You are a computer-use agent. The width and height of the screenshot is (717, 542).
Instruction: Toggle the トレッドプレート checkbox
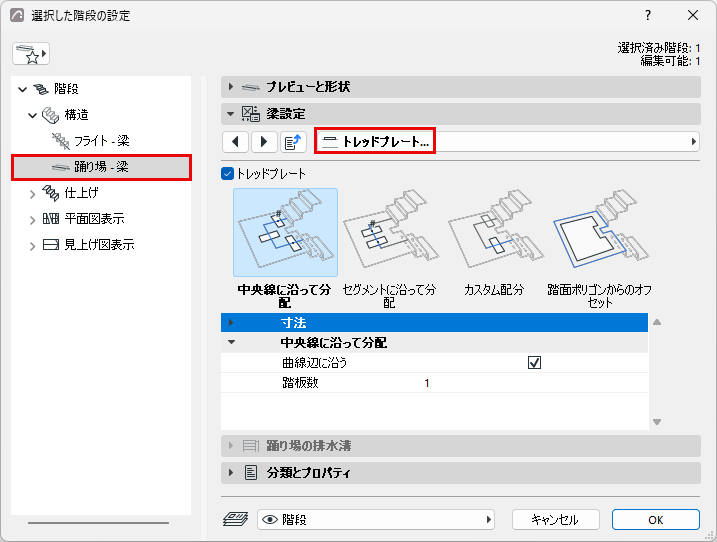tap(227, 174)
